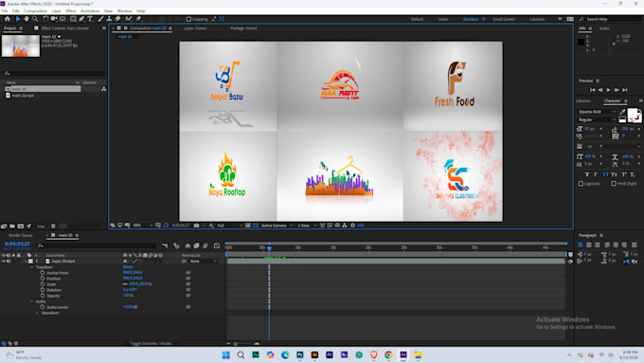Viewport: 644px width, 363px height.
Task: Enable Motion Blur switch in timeline header
Action: click(205, 245)
